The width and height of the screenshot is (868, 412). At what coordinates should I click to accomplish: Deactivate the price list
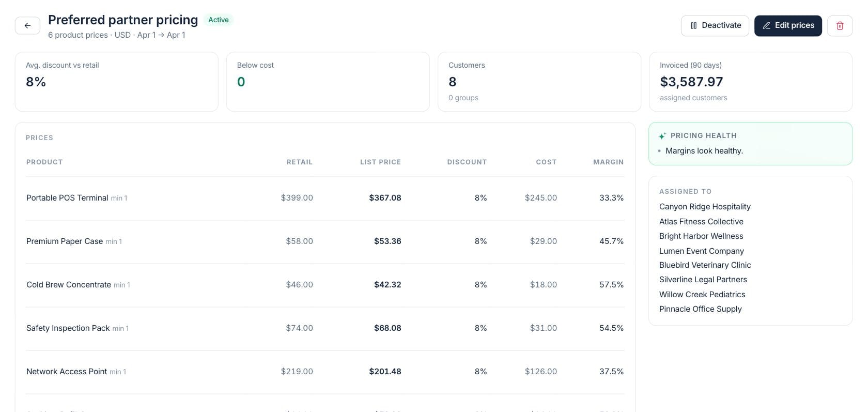pos(715,25)
